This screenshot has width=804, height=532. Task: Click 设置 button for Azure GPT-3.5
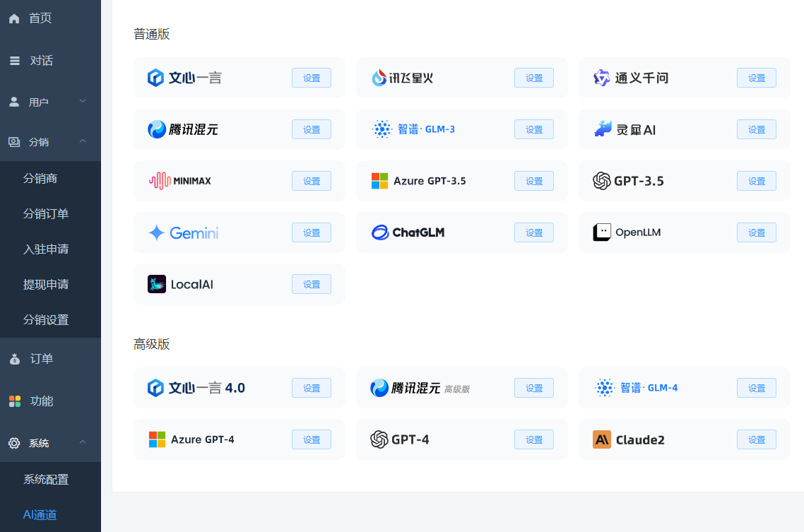534,181
